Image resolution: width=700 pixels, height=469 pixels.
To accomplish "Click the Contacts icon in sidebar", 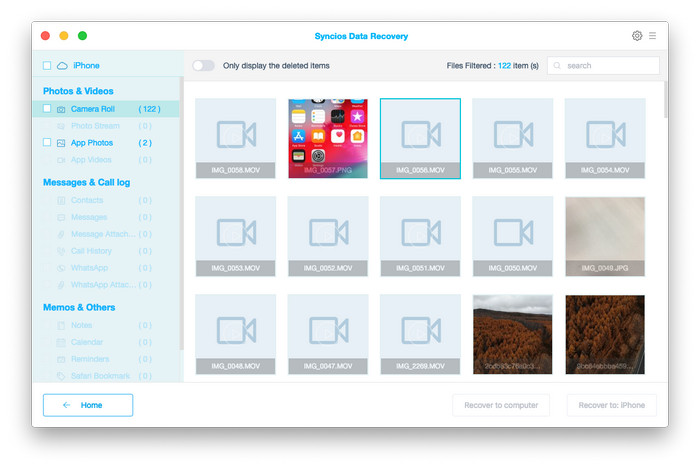I will (x=61, y=200).
